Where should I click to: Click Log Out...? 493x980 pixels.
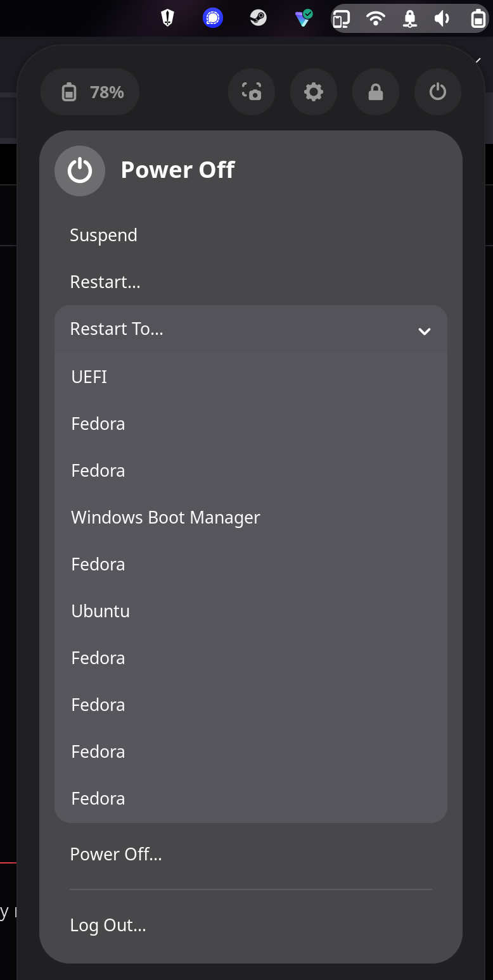pyautogui.click(x=108, y=925)
